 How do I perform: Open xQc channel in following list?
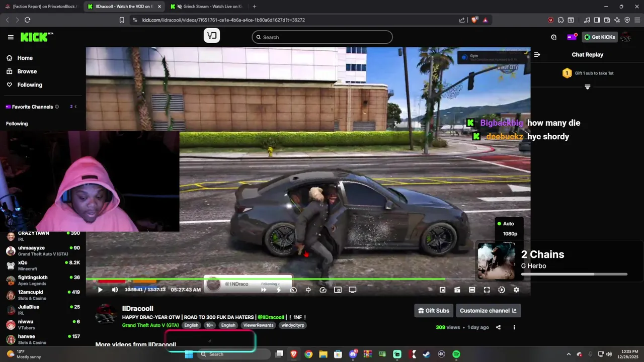pyautogui.click(x=43, y=265)
